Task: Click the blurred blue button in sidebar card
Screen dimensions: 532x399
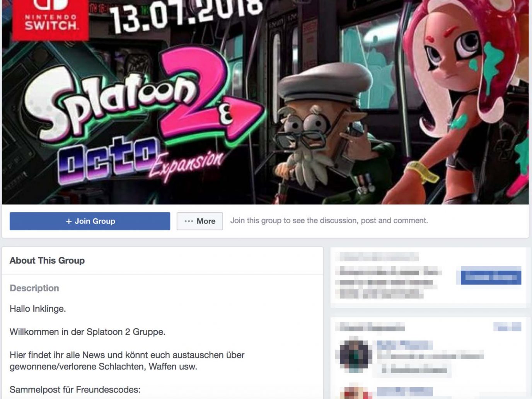Action: (491, 276)
